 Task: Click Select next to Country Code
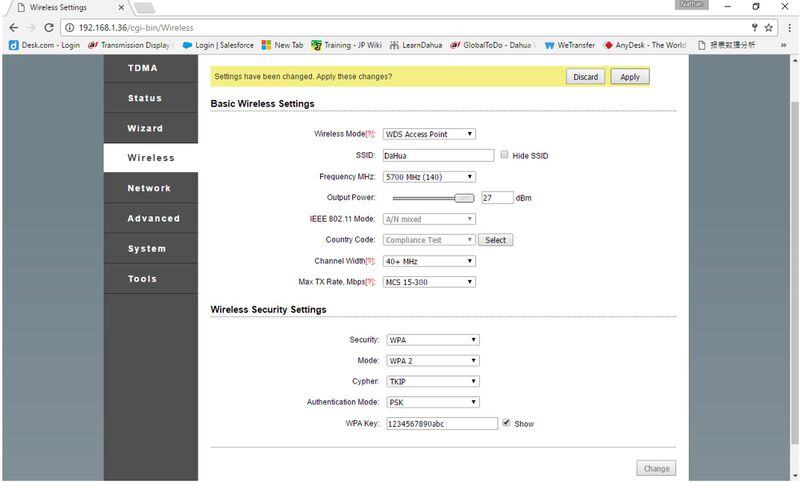pyautogui.click(x=495, y=240)
